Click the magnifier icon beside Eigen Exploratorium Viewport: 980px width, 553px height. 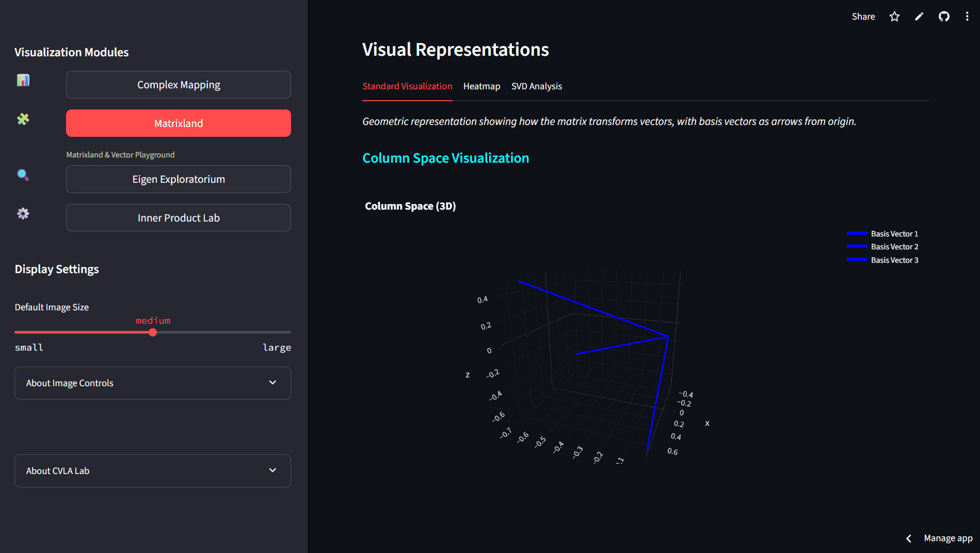pyautogui.click(x=23, y=175)
